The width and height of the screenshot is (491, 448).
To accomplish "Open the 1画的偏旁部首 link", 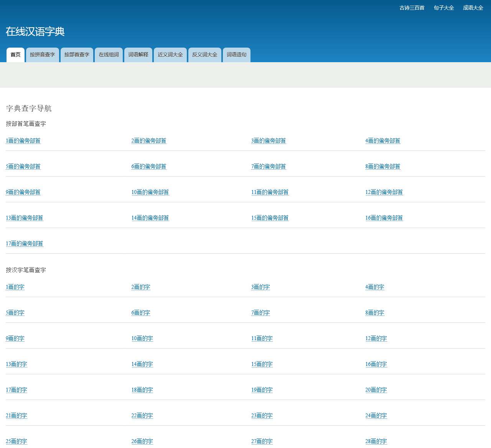I will (x=23, y=141).
